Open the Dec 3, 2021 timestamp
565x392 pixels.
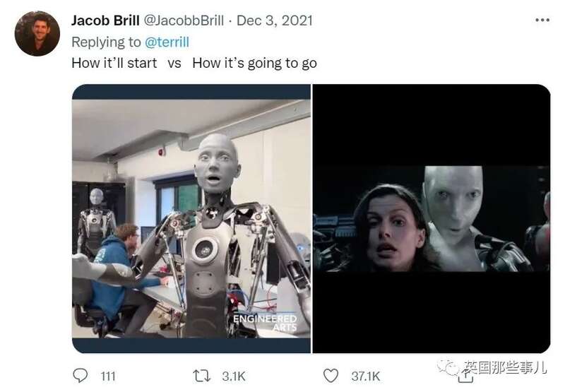[x=275, y=20]
